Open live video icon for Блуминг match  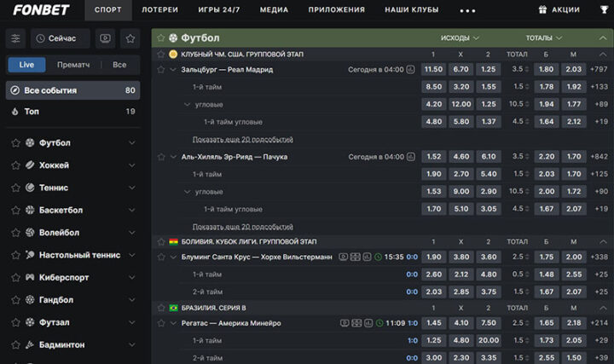344,257
